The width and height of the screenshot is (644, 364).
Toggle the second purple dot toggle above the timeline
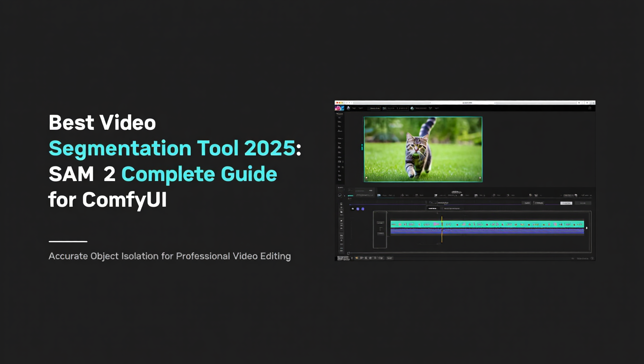(x=363, y=209)
